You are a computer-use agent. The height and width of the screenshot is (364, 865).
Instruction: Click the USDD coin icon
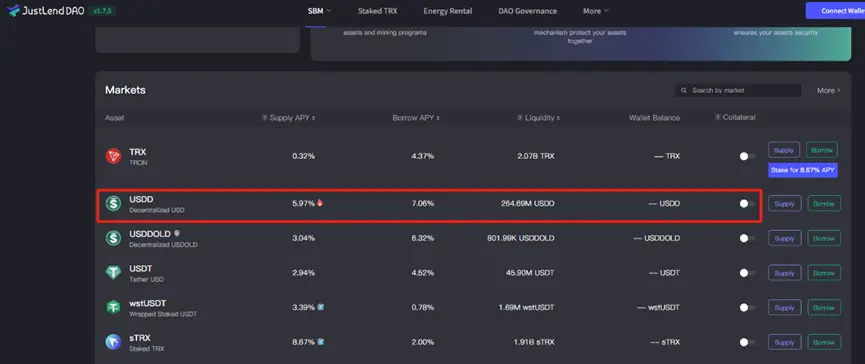click(113, 204)
